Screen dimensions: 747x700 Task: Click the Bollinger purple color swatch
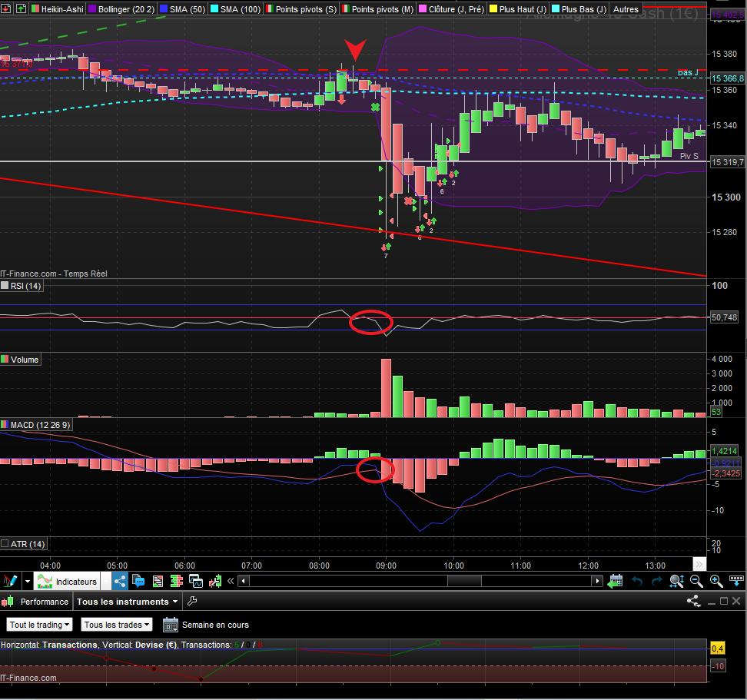92,8
